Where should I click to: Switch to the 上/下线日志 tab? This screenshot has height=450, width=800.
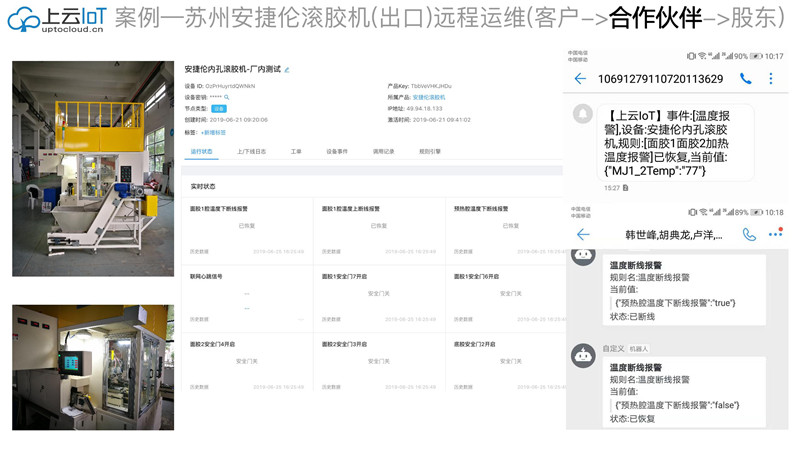click(251, 152)
